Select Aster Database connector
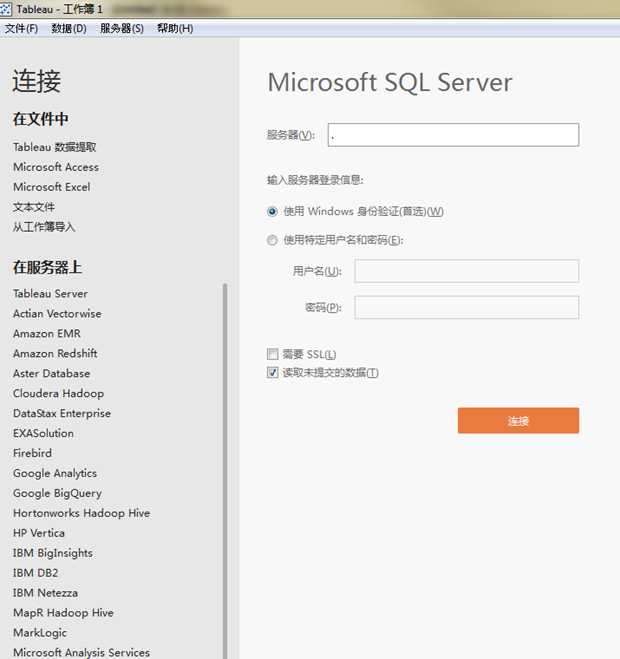 [x=51, y=373]
